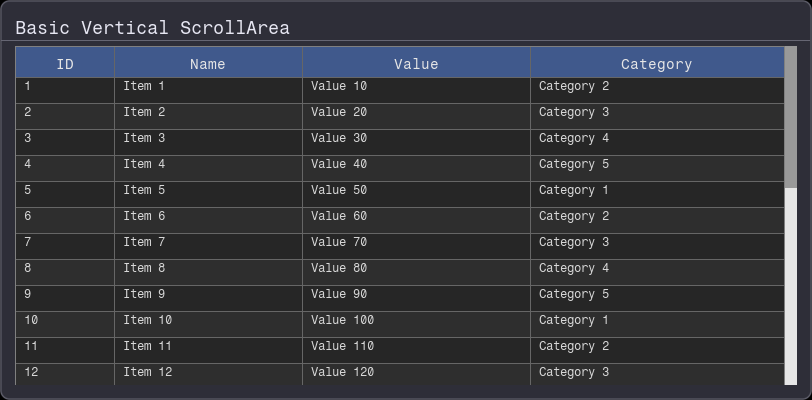This screenshot has width=812, height=400.
Task: Click the Basic Vertical ScrollArea title
Action: (152, 28)
